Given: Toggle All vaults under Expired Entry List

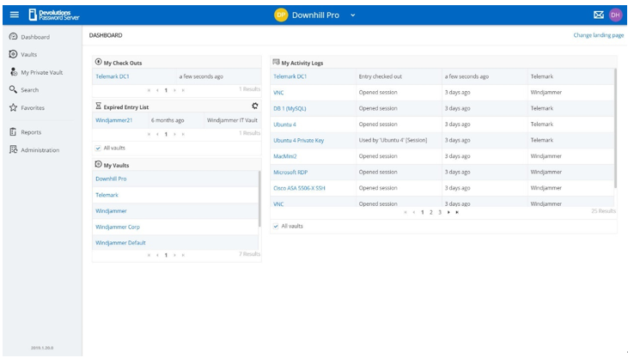Looking at the screenshot, I should pos(98,149).
